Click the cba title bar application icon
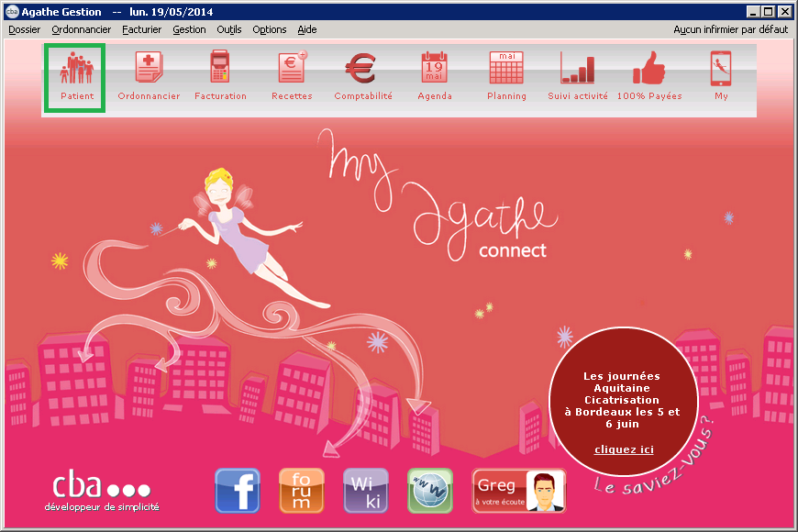The height and width of the screenshot is (532, 798). click(x=12, y=11)
